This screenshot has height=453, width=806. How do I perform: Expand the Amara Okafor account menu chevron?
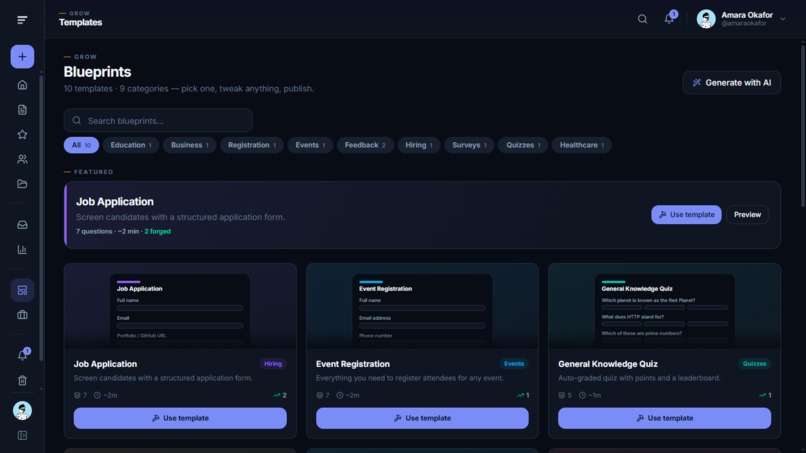[782, 19]
